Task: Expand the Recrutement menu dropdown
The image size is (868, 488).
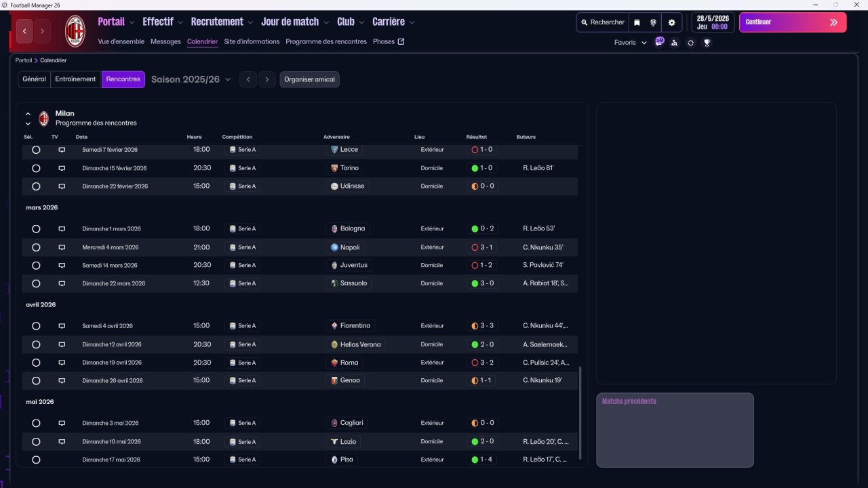Action: pyautogui.click(x=222, y=22)
